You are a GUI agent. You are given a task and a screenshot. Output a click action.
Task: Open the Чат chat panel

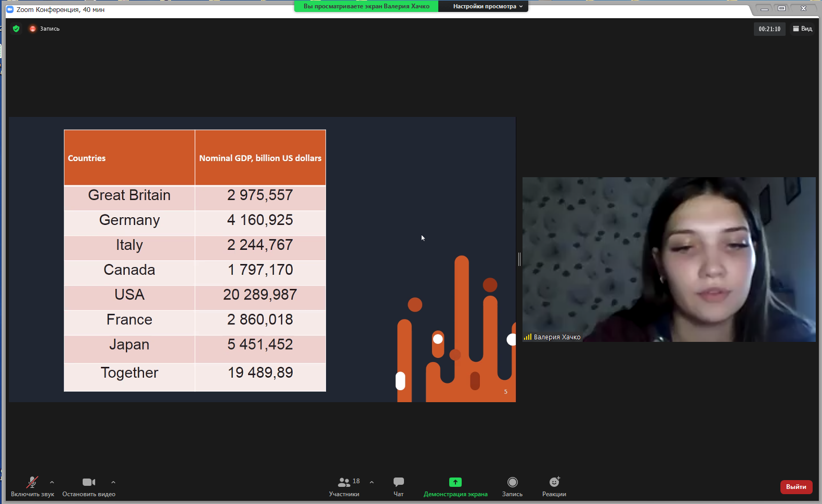399,487
